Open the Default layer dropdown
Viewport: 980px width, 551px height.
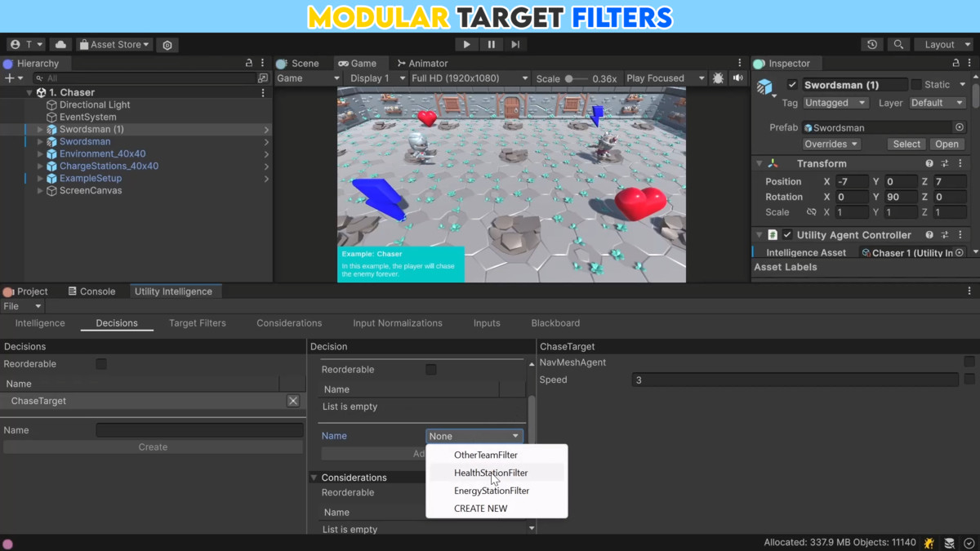tap(936, 103)
